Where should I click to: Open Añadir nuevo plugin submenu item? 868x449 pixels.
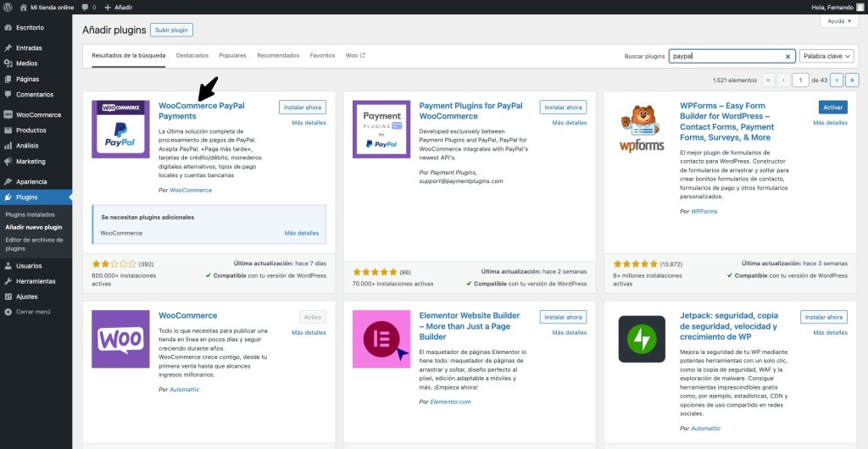point(34,227)
